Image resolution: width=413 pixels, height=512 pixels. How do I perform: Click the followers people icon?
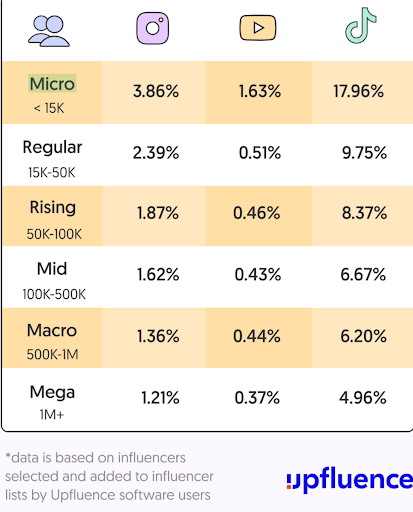pyautogui.click(x=49, y=31)
